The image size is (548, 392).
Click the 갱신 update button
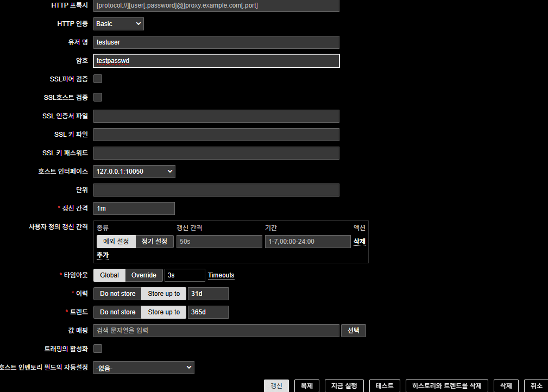pyautogui.click(x=276, y=385)
